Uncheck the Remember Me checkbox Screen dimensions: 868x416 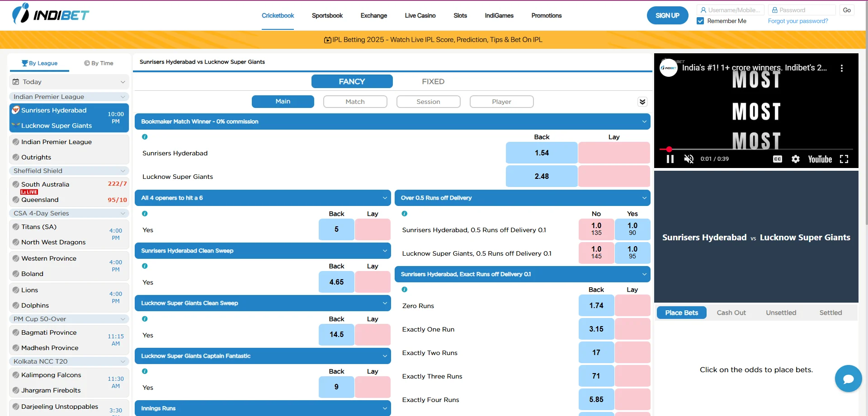pos(700,21)
